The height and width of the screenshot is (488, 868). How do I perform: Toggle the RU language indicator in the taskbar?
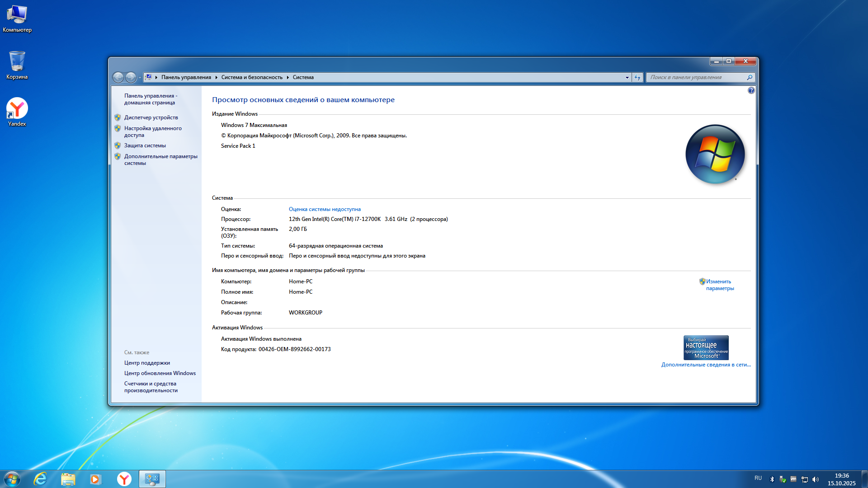(x=758, y=478)
